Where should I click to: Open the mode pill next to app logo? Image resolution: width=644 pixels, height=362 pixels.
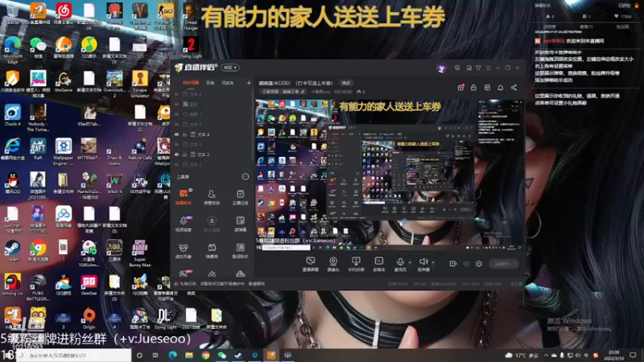click(230, 68)
